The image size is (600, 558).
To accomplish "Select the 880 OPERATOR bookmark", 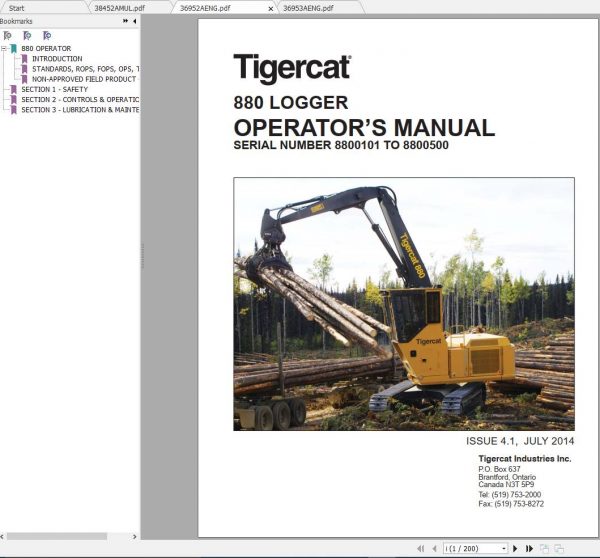I will click(46, 49).
